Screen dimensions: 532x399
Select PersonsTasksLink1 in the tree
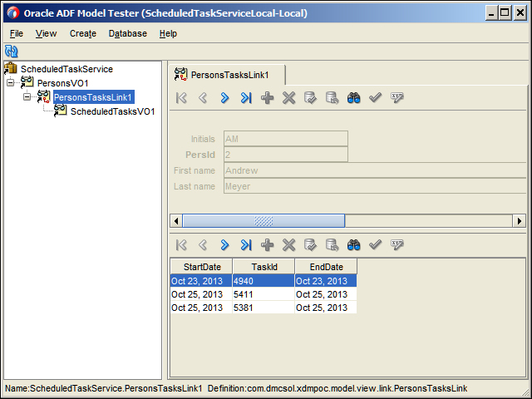tap(94, 97)
